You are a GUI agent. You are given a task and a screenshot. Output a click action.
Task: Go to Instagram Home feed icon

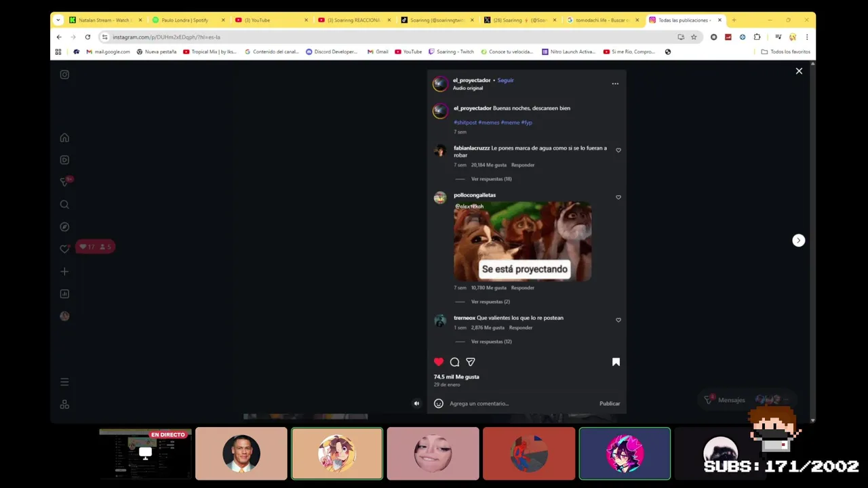pos(64,138)
